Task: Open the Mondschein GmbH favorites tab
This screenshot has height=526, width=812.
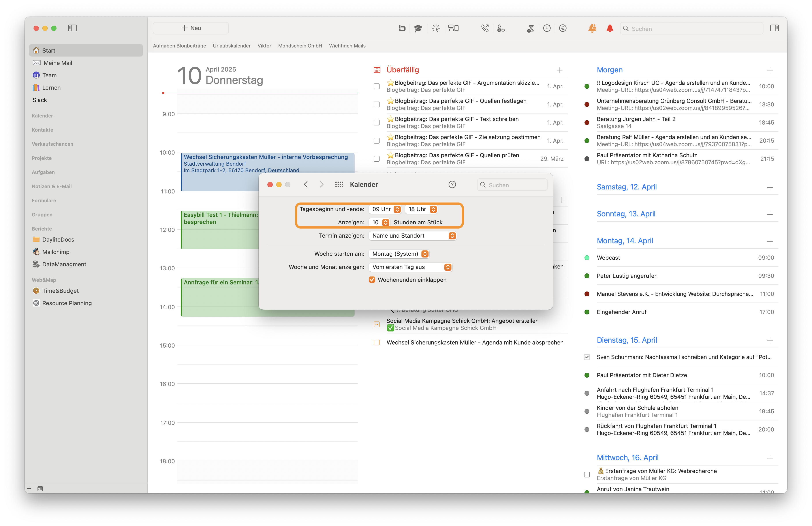Action: pyautogui.click(x=300, y=46)
